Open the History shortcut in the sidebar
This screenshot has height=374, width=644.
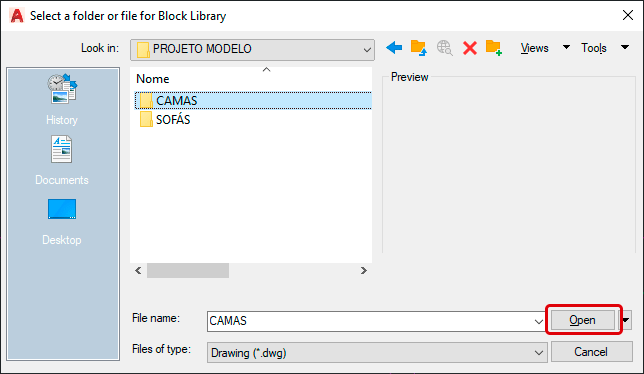tap(62, 99)
